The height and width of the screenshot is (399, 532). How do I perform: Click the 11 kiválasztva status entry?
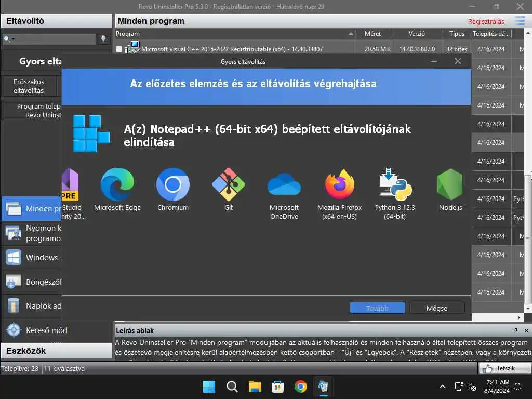click(64, 368)
